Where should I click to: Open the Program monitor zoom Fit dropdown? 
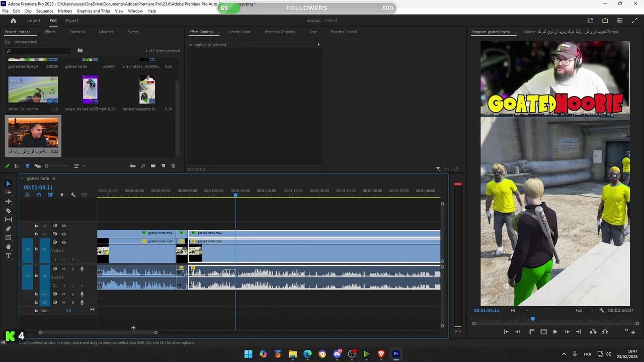[520, 310]
